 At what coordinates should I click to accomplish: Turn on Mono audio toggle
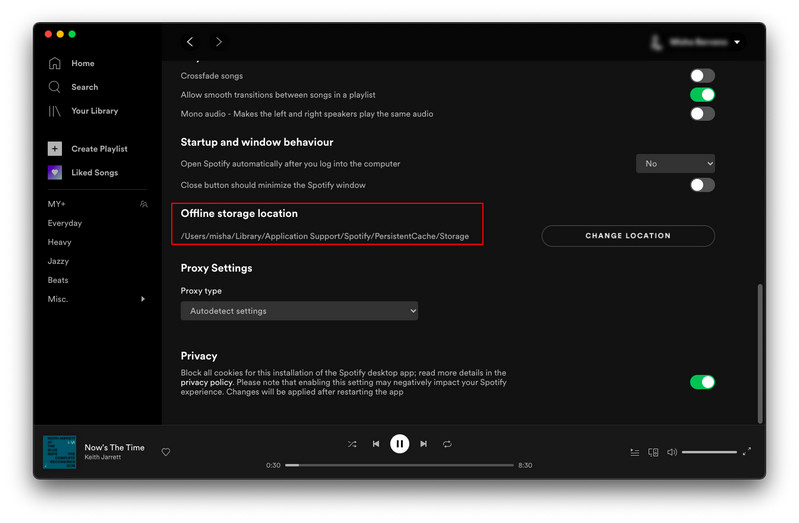[702, 114]
